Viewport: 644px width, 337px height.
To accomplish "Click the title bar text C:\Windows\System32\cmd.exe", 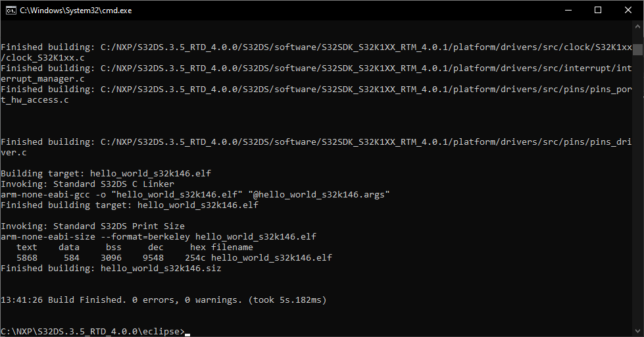I will [x=74, y=10].
